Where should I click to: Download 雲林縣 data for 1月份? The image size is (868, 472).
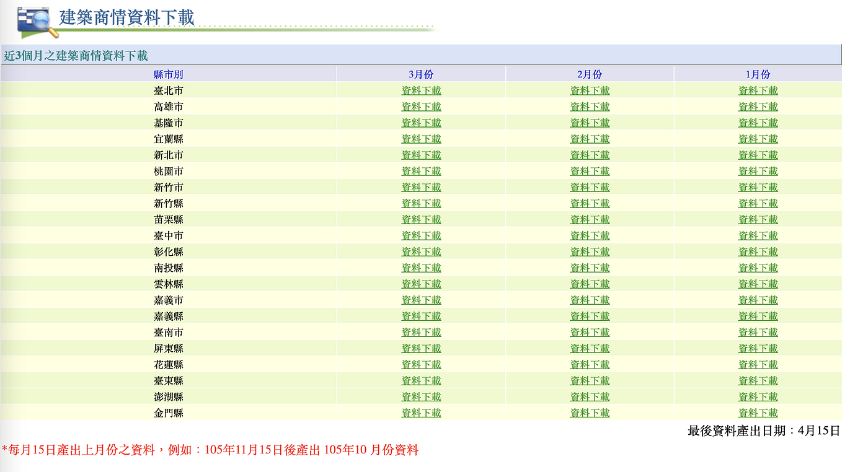pyautogui.click(x=758, y=284)
